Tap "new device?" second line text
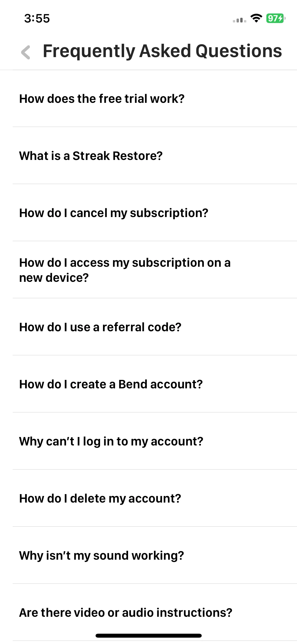 (54, 278)
